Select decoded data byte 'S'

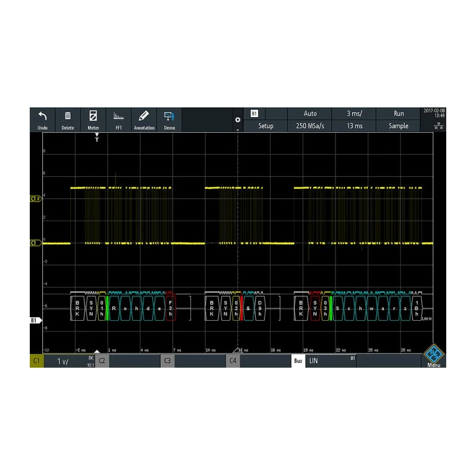click(337, 308)
